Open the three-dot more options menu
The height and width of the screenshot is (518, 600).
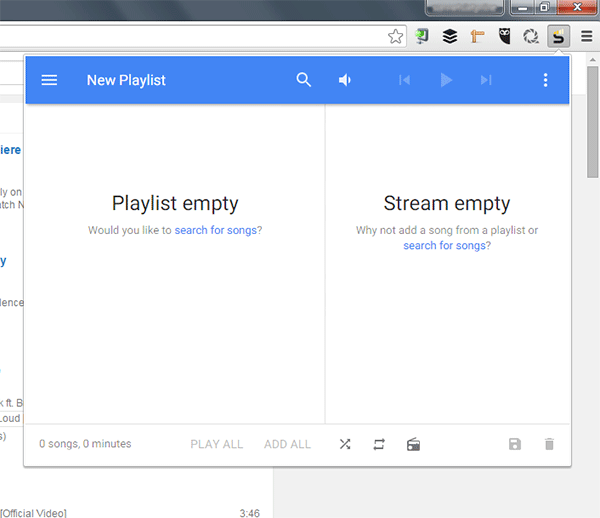click(x=546, y=80)
